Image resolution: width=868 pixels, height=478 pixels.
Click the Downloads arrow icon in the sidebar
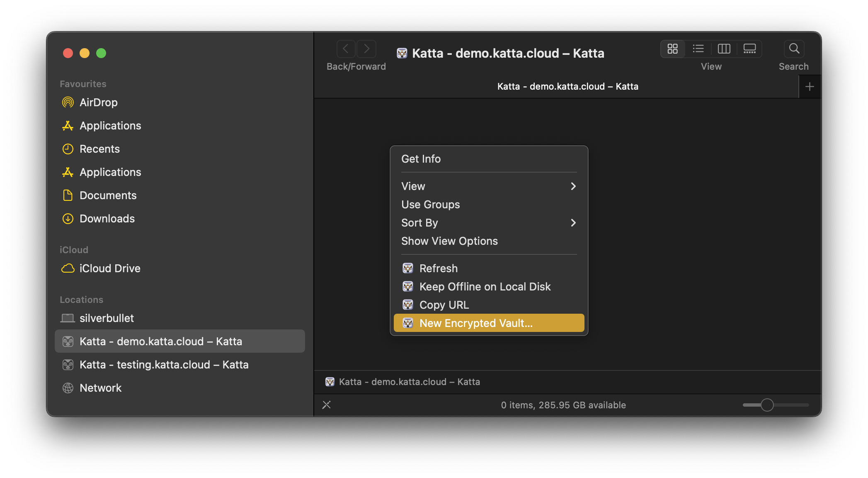tap(68, 219)
